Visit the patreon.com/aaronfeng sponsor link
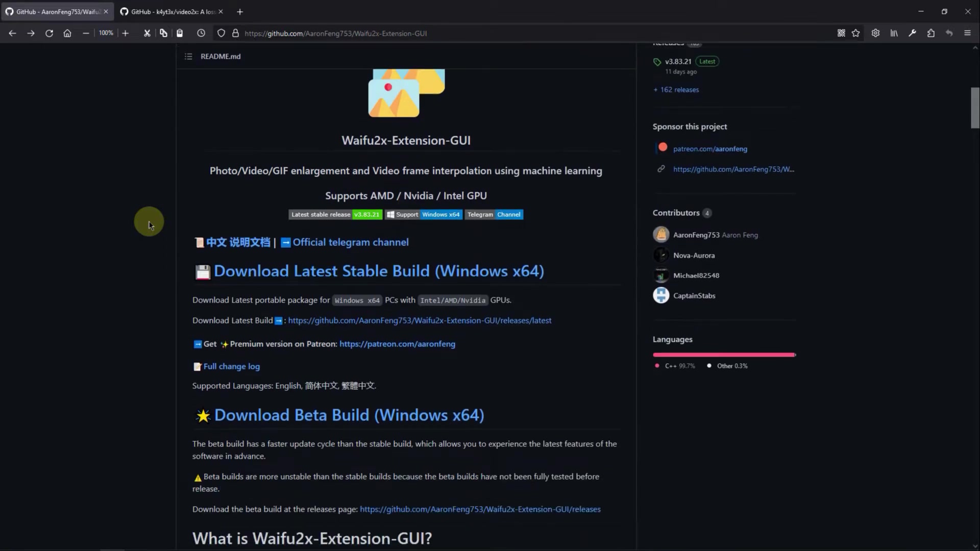980x551 pixels. (x=710, y=148)
